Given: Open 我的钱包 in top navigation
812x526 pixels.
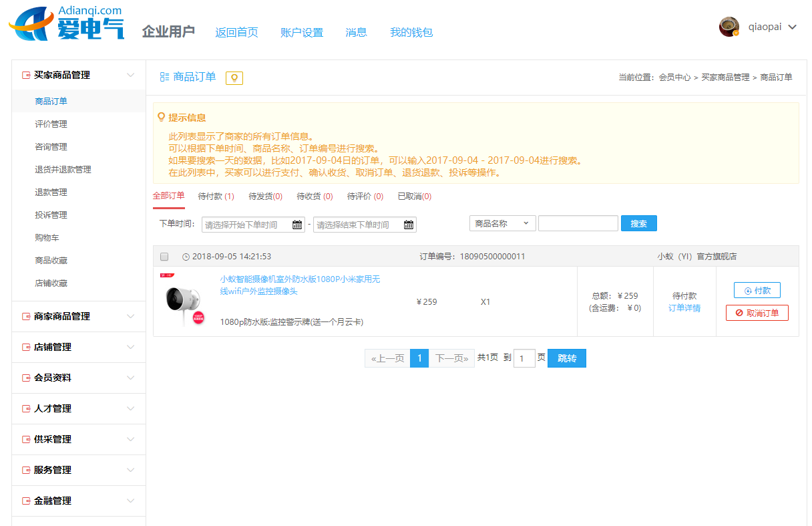Looking at the screenshot, I should [411, 32].
